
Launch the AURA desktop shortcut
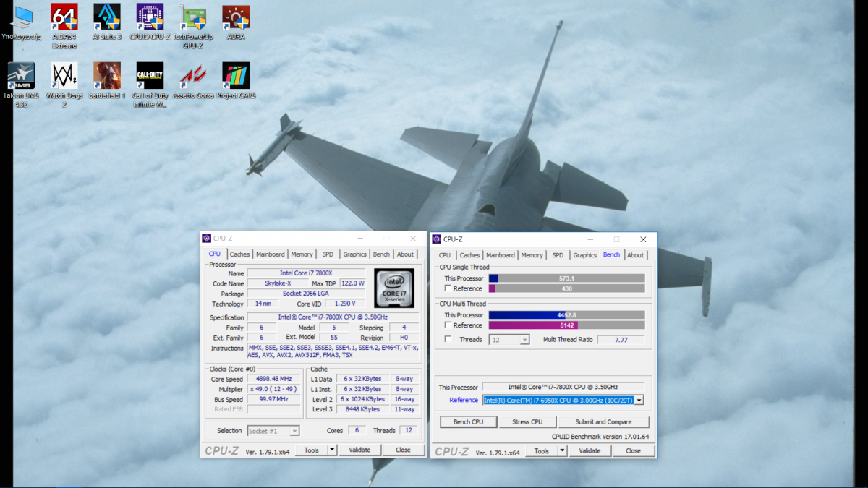click(236, 22)
